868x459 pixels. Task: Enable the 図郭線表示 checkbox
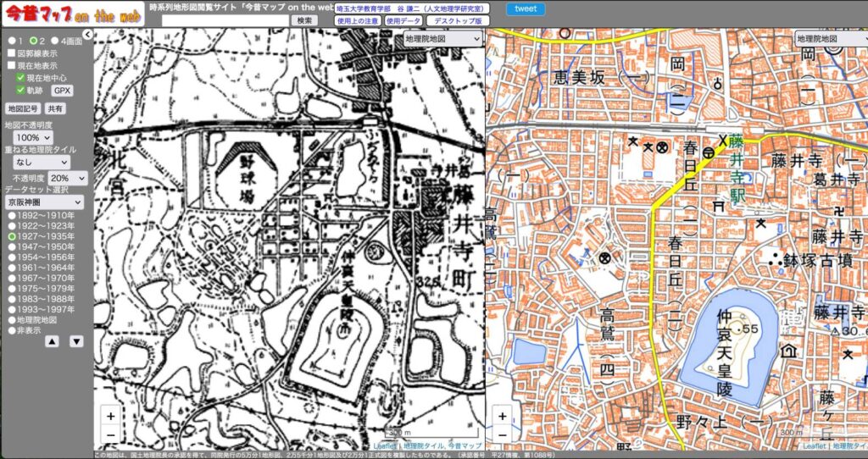pos(12,53)
